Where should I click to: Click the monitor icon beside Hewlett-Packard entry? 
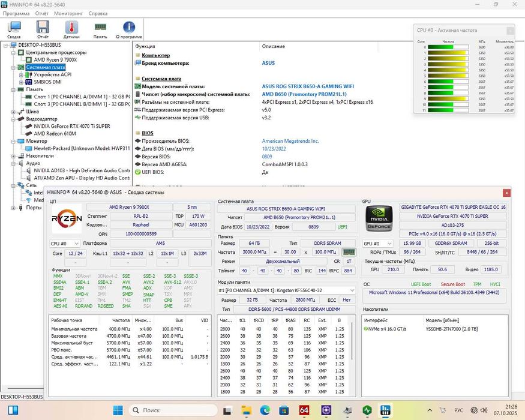(x=29, y=148)
